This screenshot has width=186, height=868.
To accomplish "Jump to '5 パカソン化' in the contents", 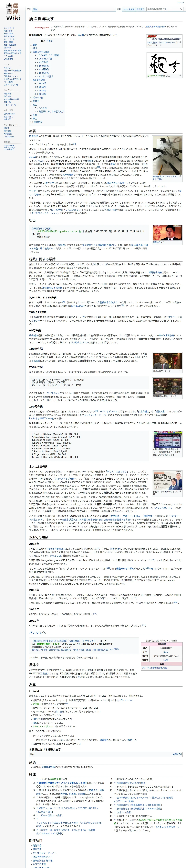I will pos(37,97).
